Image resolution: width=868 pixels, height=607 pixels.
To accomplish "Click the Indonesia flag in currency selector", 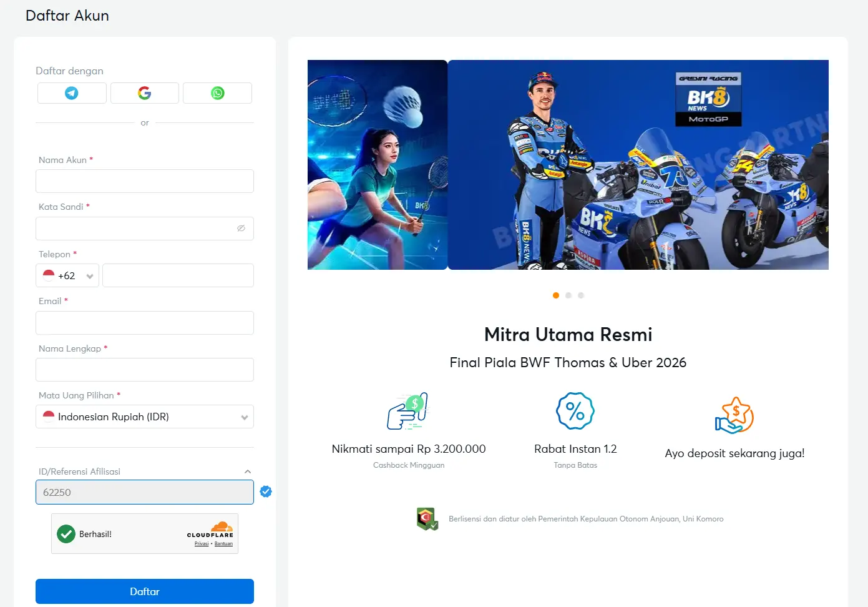I will pos(49,417).
